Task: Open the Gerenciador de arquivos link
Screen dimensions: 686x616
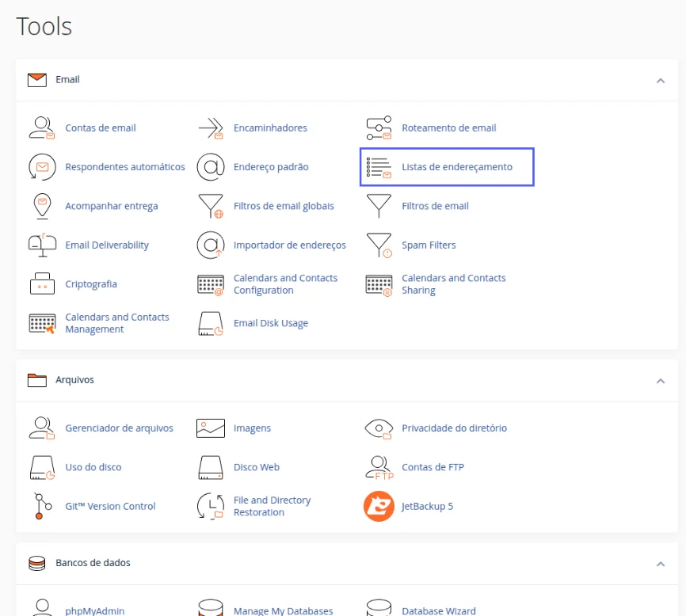Action: 119,428
